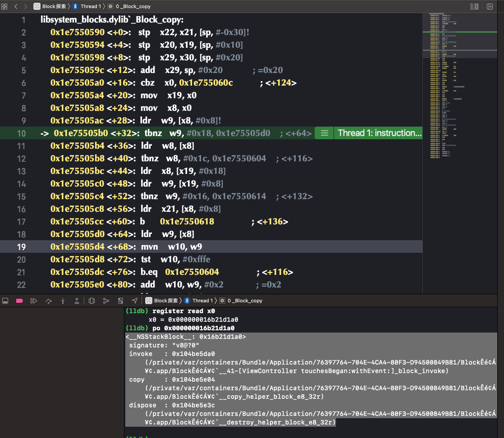
Task: Add a new editor pane
Action: pyautogui.click(x=490, y=6)
